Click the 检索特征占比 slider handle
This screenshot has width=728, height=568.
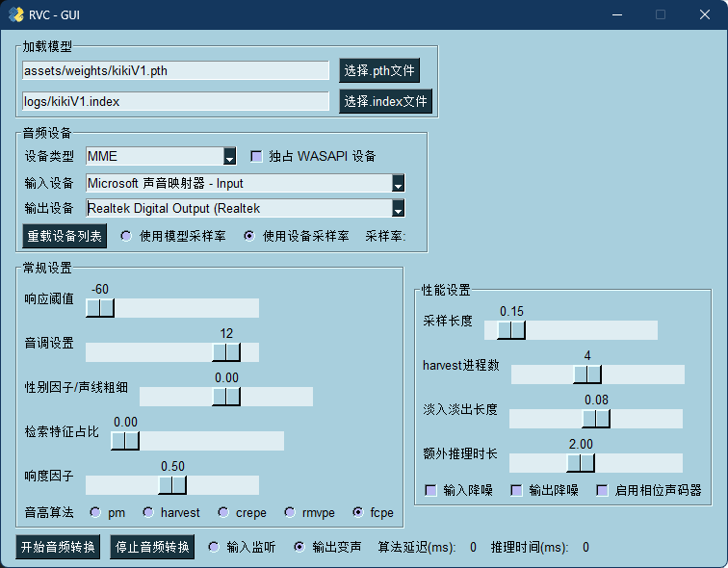pyautogui.click(x=125, y=441)
